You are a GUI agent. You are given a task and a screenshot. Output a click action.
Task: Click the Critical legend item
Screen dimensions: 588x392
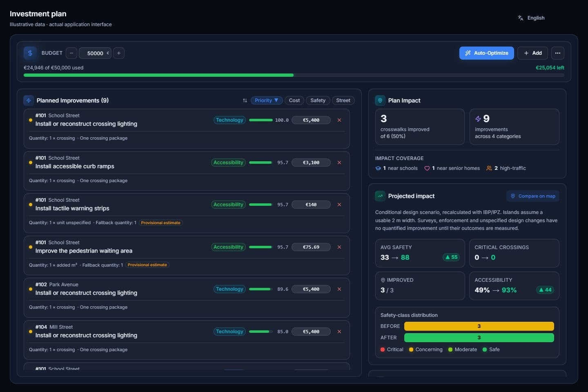[x=392, y=350]
